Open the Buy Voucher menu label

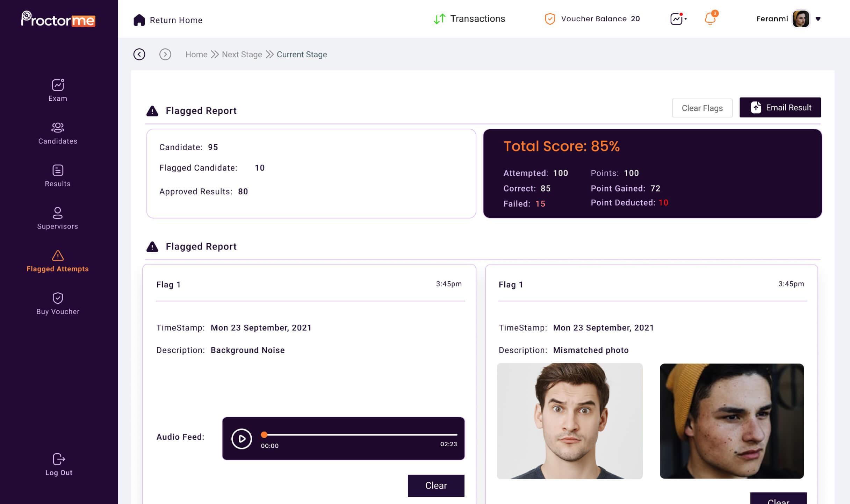click(58, 312)
